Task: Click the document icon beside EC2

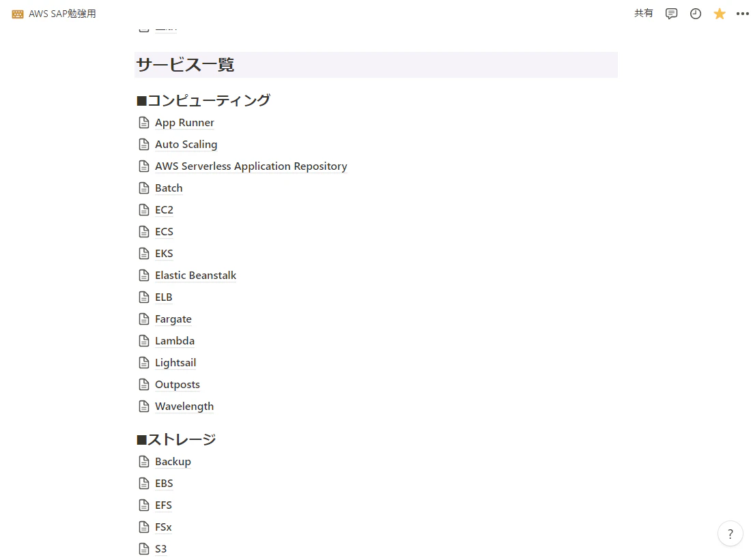Action: pyautogui.click(x=144, y=210)
